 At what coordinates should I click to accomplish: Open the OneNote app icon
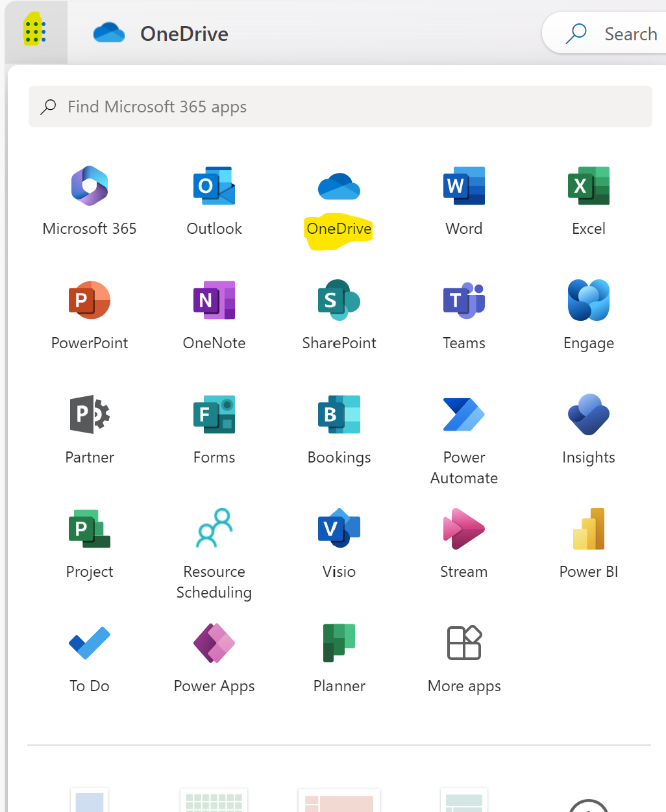click(x=214, y=300)
